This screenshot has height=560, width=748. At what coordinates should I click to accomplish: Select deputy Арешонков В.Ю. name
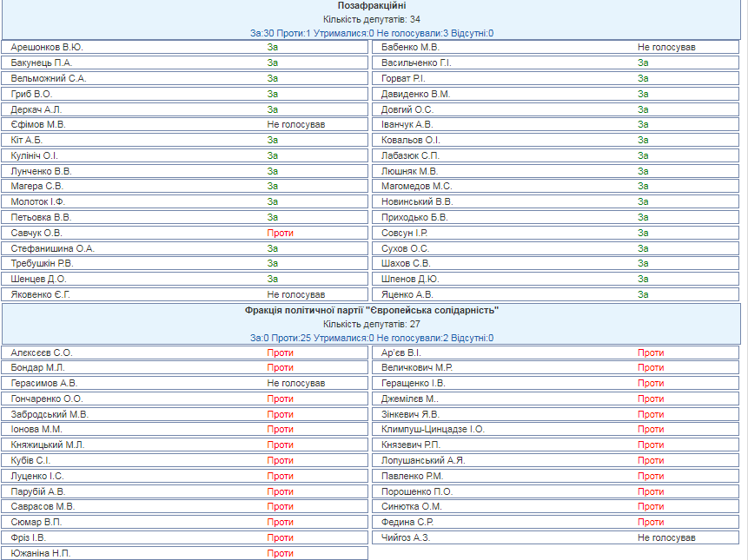pos(48,47)
